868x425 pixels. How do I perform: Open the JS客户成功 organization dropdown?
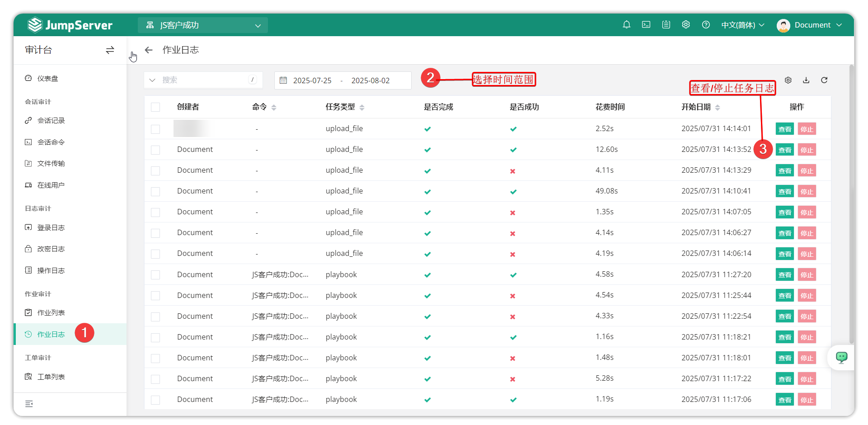(x=203, y=25)
